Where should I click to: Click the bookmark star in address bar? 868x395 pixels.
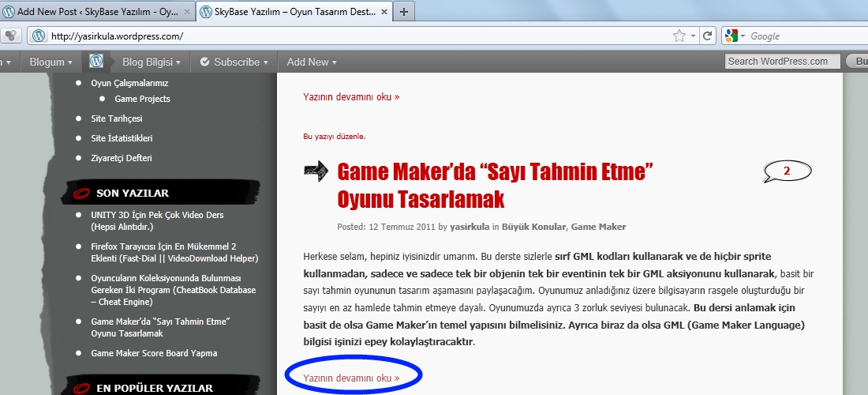679,36
